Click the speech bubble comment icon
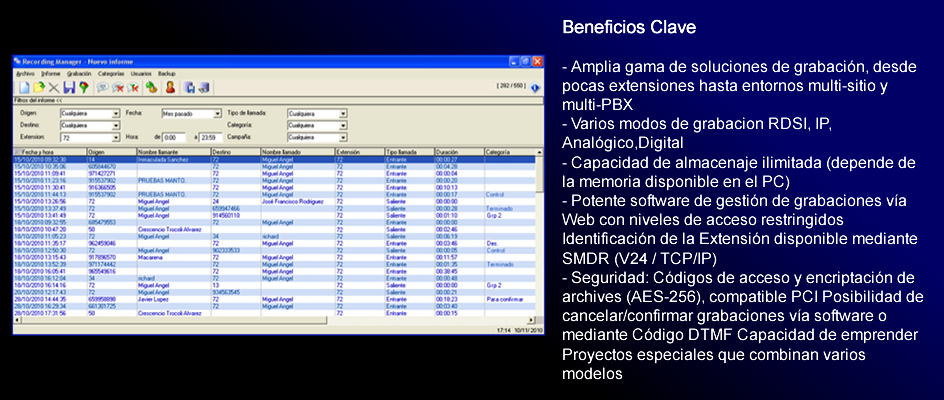The width and height of the screenshot is (944, 400). 101,88
